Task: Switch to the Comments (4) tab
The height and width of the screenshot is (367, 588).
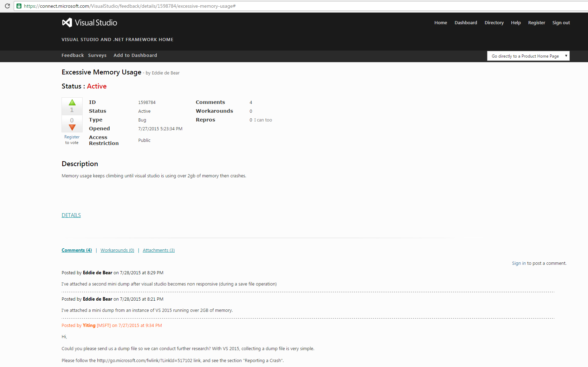Action: (x=77, y=250)
